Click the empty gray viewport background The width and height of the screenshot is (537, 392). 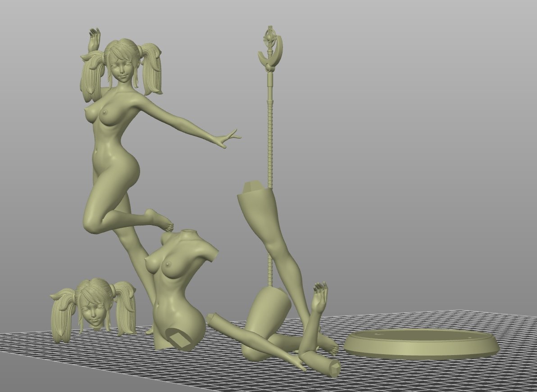[x=405, y=135]
